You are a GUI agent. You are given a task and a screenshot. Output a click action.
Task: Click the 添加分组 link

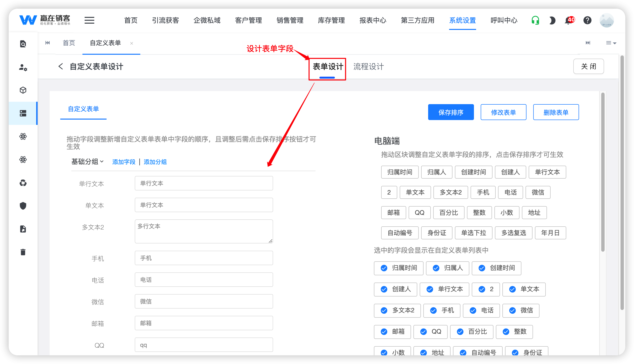click(155, 162)
